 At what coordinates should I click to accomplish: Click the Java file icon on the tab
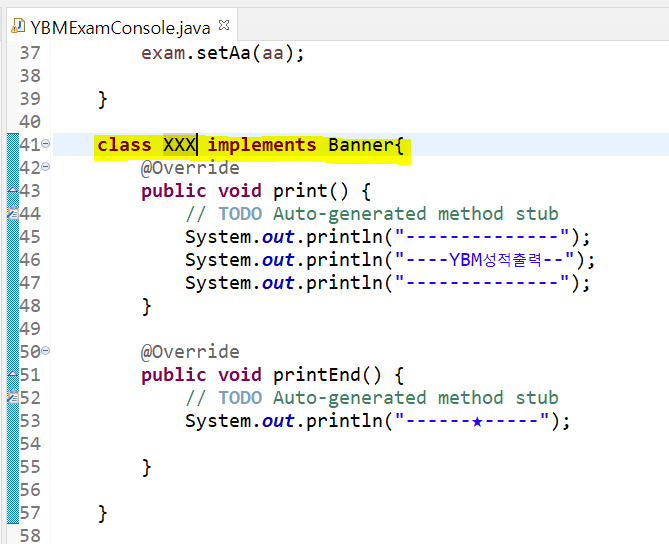click(x=18, y=26)
